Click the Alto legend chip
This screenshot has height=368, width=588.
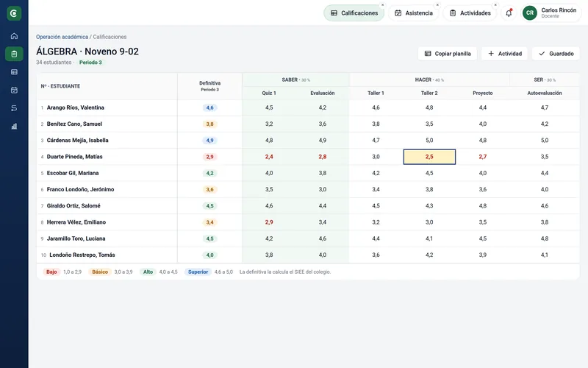(x=148, y=272)
